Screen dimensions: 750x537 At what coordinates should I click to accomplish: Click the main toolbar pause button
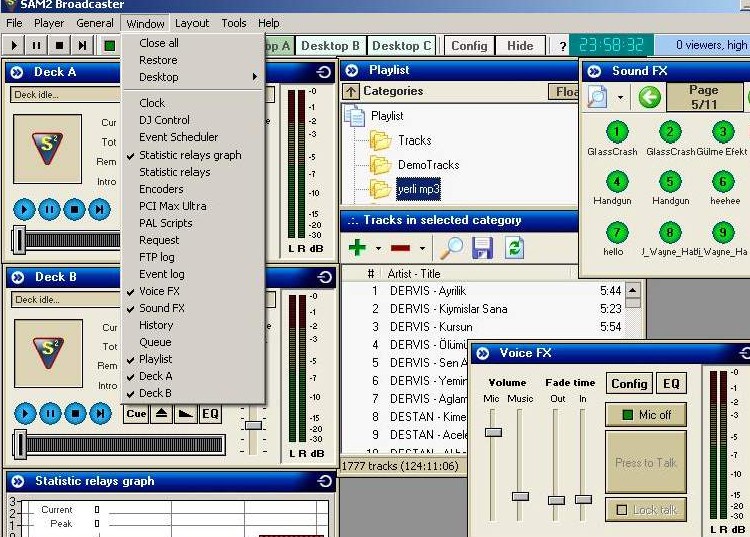[36, 46]
